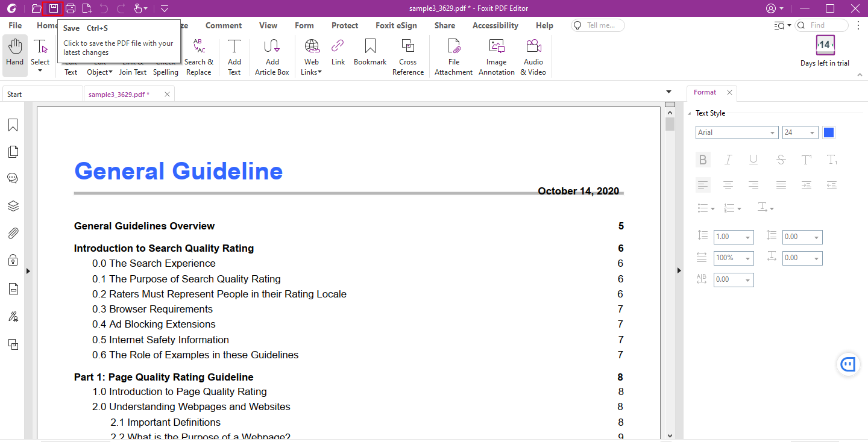Insert a Cross Reference
This screenshot has width=868, height=442.
(408, 58)
